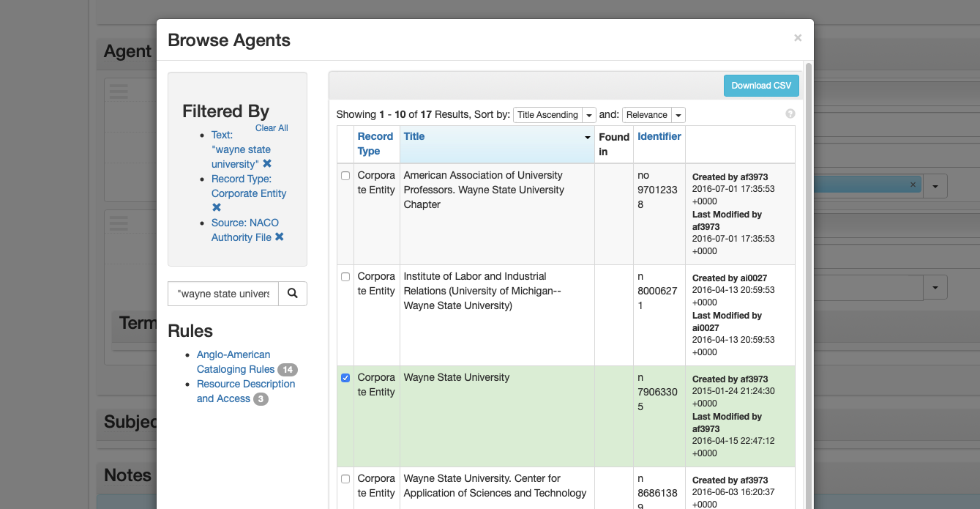Click the Download CSV button
Screen dimensions: 980x509
point(761,86)
